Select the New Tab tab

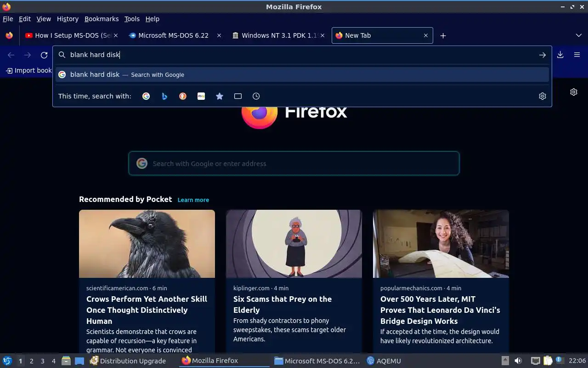[382, 35]
